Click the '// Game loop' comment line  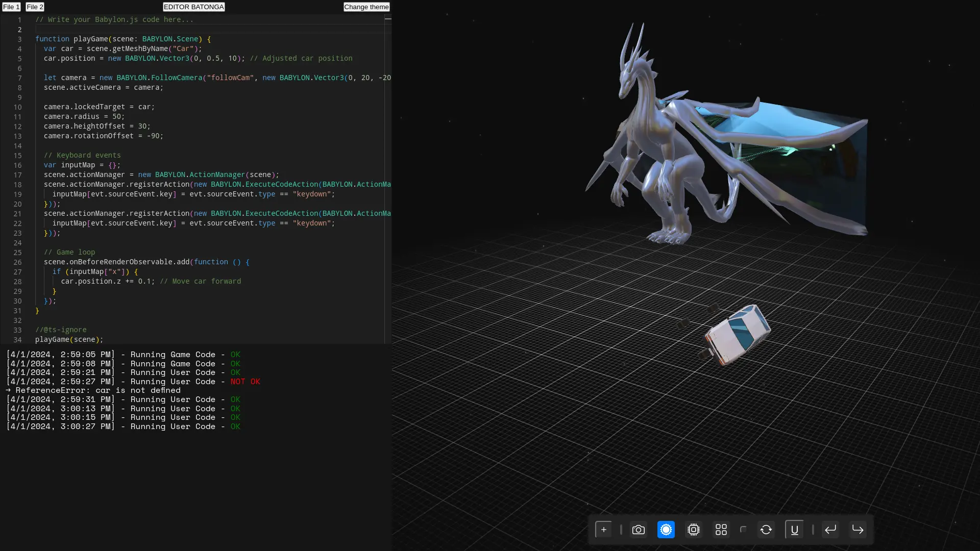point(69,252)
